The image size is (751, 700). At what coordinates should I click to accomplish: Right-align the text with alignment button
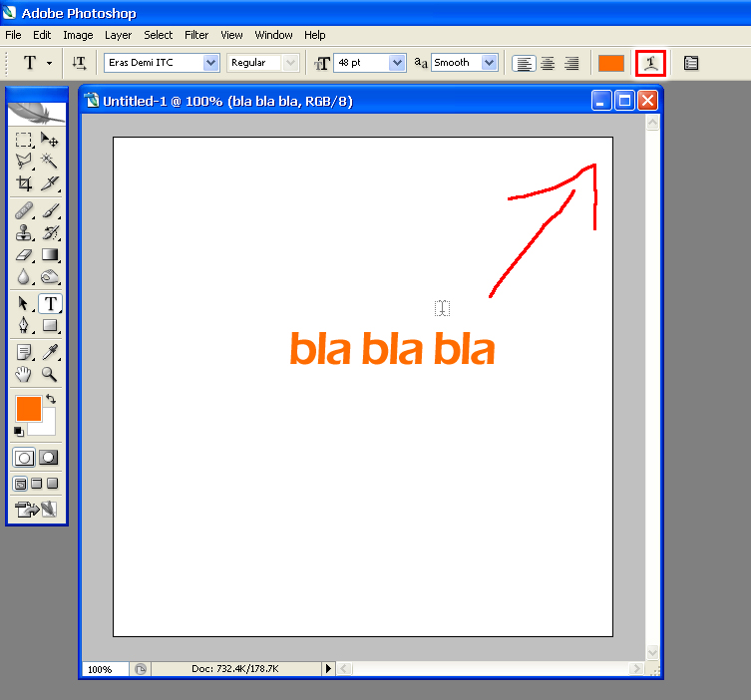pyautogui.click(x=571, y=63)
